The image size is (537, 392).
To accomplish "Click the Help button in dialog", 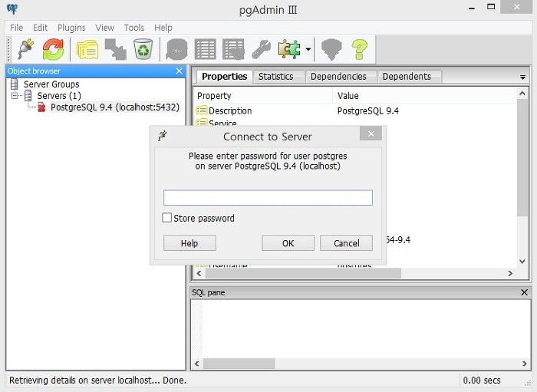I will [x=189, y=243].
